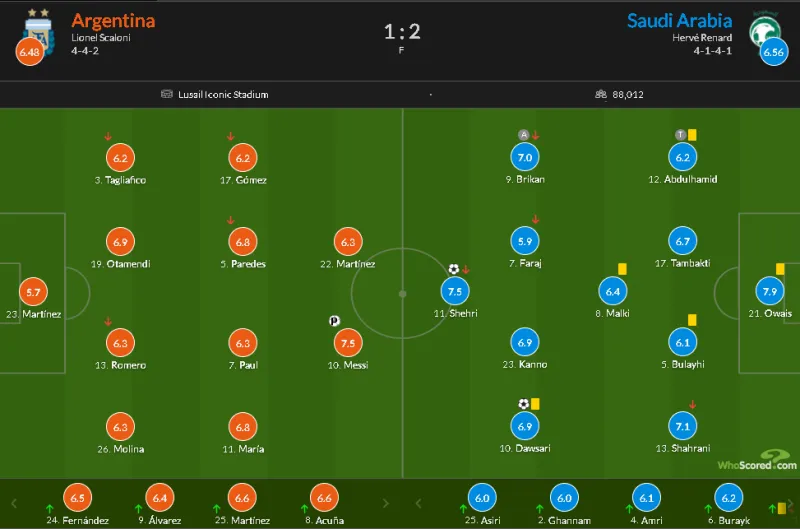
Task: Click the assist badge above Brikan
Action: 522,135
